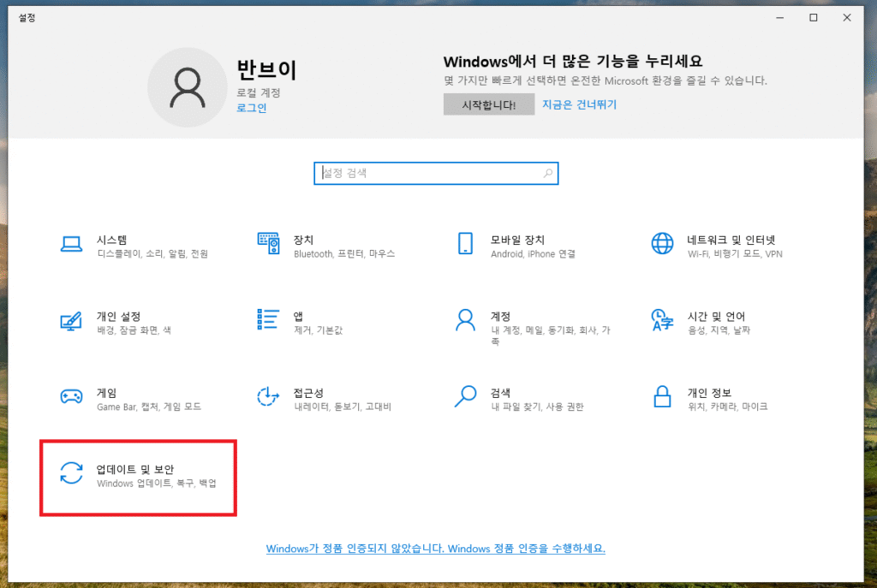Click the 반브이 account name
Image resolution: width=877 pixels, height=588 pixels.
point(267,70)
